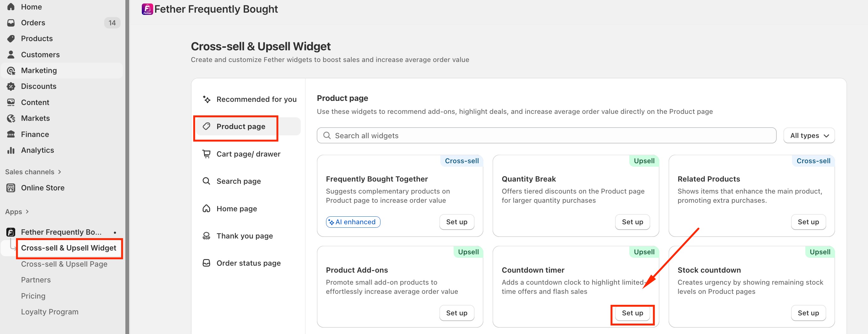Click the sparkle icon beside Recommended for you
868x334 pixels.
pos(207,99)
